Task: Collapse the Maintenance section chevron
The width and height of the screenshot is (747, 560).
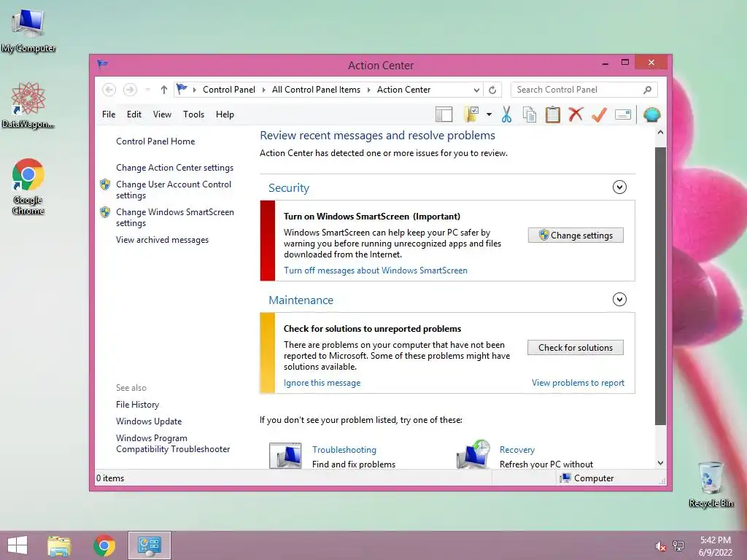Action: pos(619,300)
